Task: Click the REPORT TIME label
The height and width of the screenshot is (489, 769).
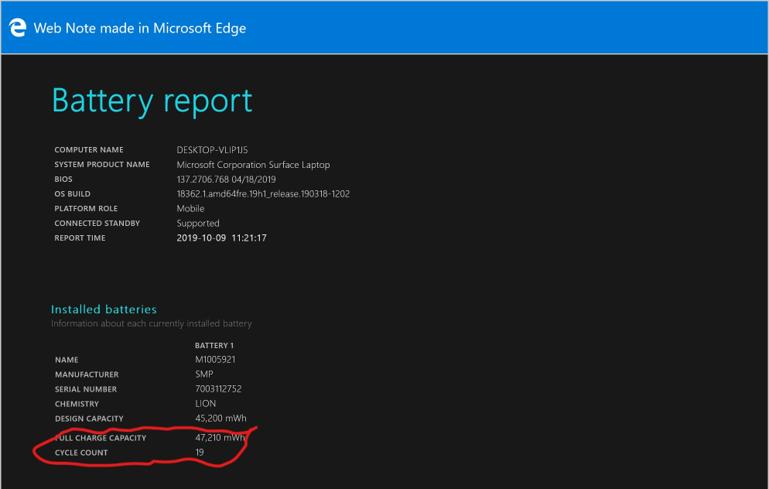Action: [x=80, y=238]
